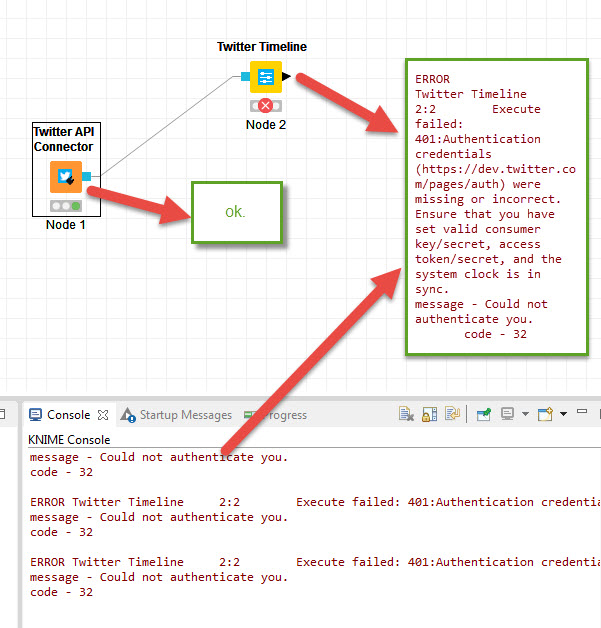Select the Twitter Timeline node icon
Screen dimensions: 601x628
(x=266, y=76)
